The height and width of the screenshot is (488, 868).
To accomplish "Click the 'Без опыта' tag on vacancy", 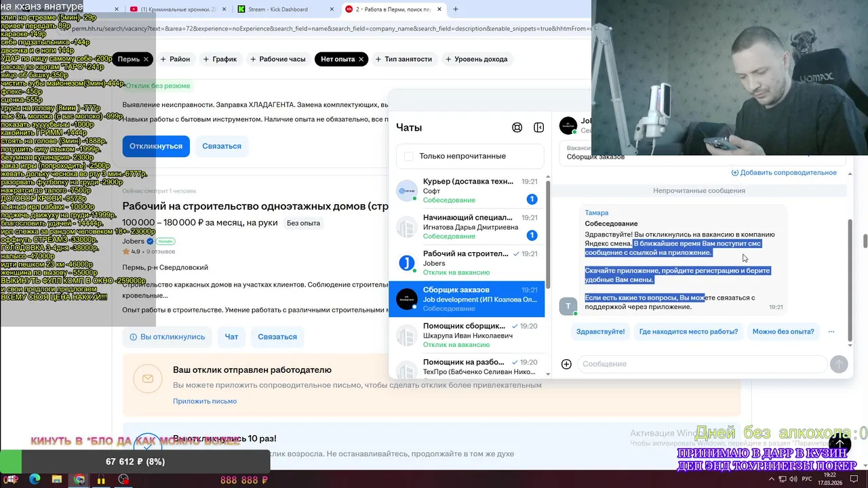I will point(303,223).
